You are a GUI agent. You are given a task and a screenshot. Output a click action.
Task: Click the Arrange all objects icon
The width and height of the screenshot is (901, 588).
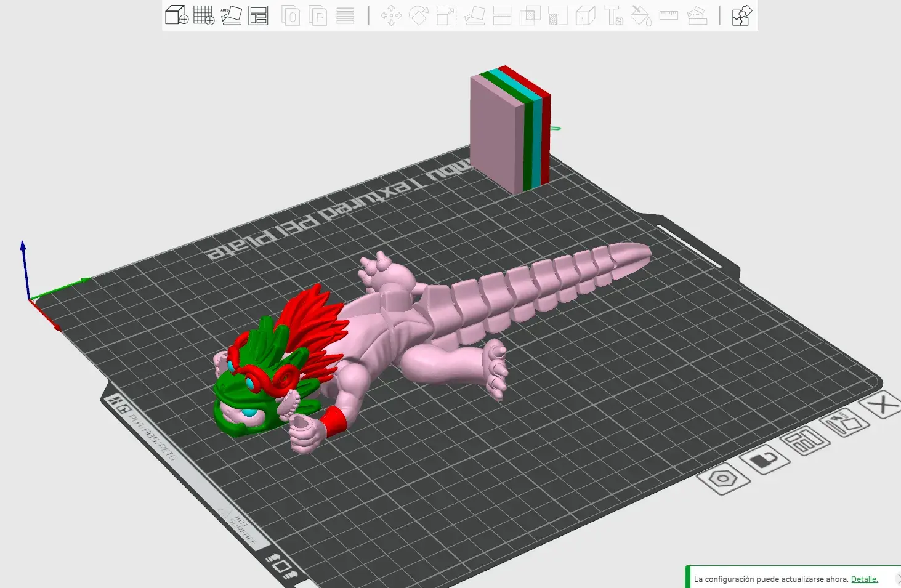point(258,15)
